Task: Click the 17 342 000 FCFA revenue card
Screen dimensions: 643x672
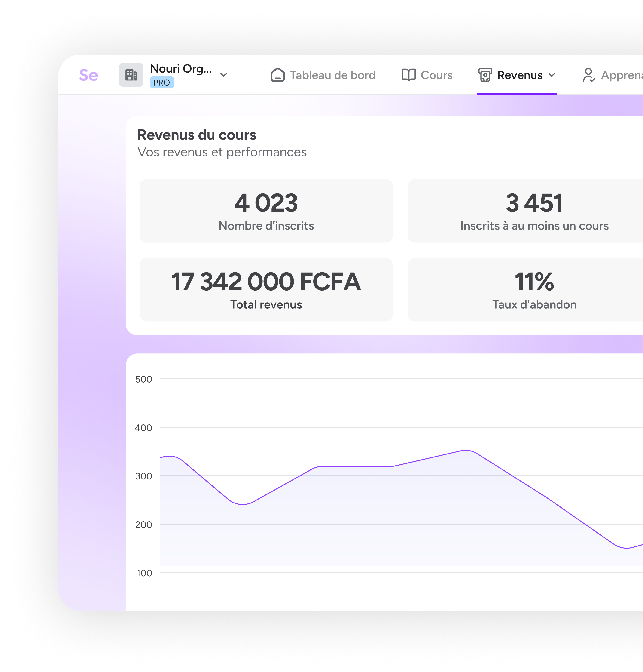Action: [266, 290]
